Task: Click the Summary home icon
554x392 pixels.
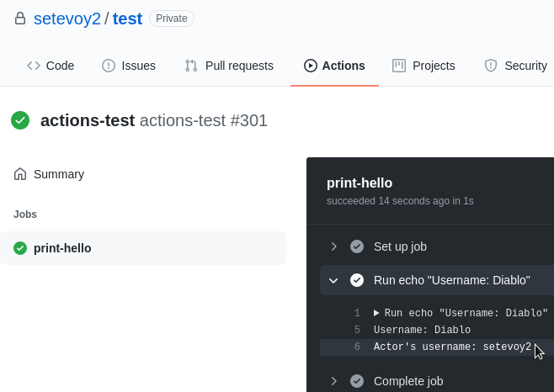Action: coord(20,174)
